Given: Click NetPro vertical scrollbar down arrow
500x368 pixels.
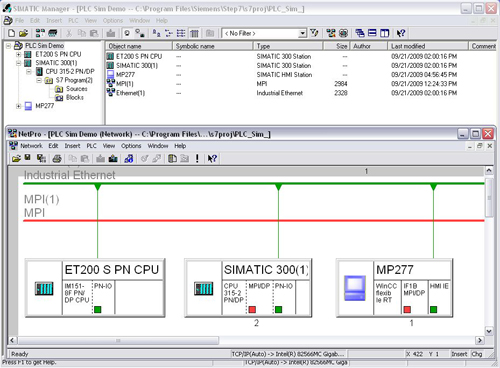Looking at the screenshot, I should [489, 331].
